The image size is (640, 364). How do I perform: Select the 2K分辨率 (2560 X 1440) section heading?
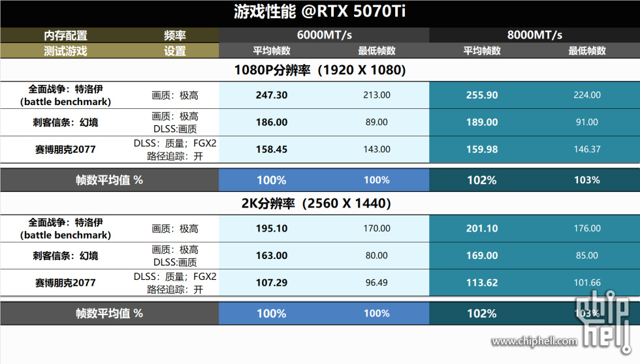[x=320, y=204]
